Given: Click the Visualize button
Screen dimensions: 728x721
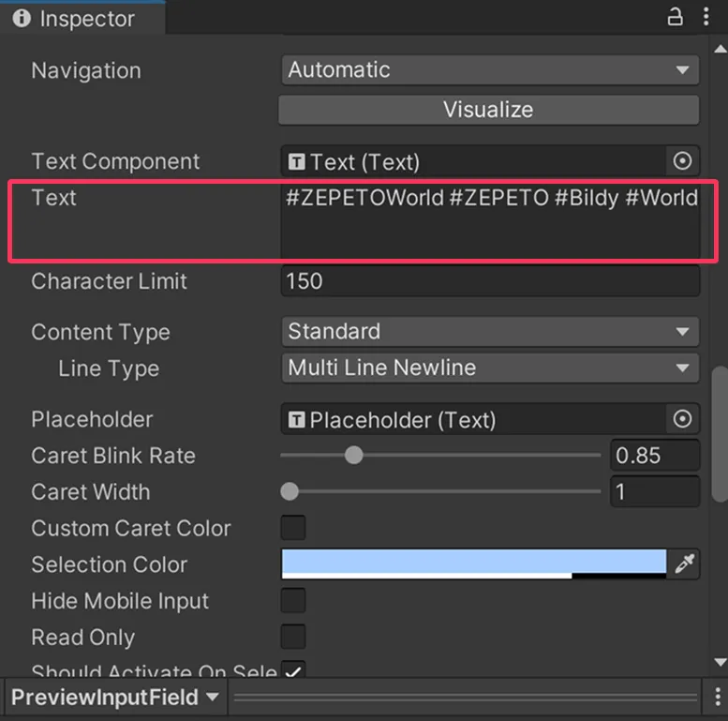Looking at the screenshot, I should pos(488,110).
